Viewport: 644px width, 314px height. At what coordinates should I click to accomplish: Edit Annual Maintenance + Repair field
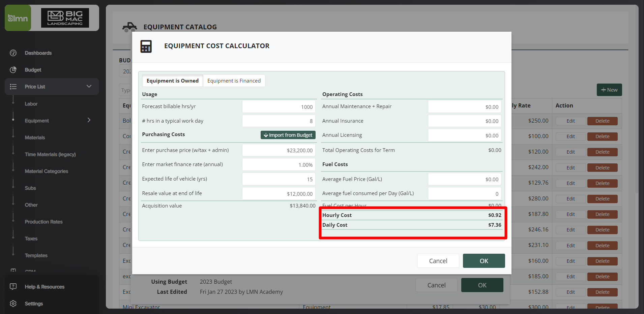465,106
